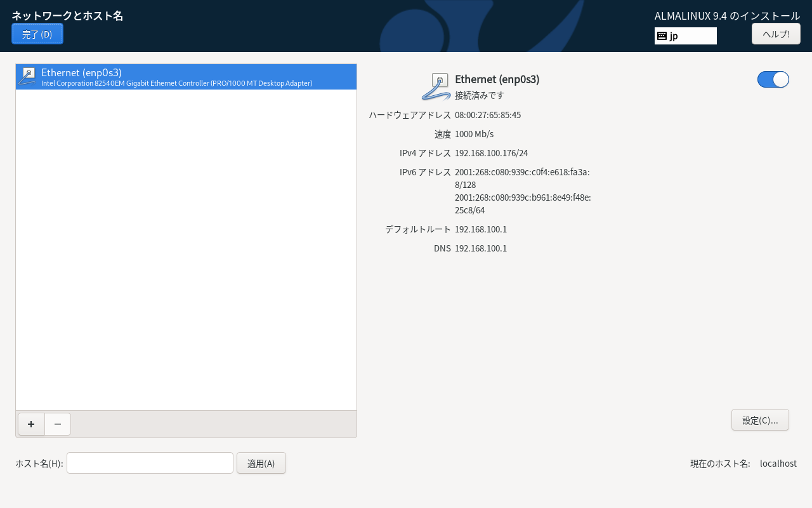The height and width of the screenshot is (508, 812).
Task: Click the ネットワークとホスト名 page title
Action: tap(67, 16)
